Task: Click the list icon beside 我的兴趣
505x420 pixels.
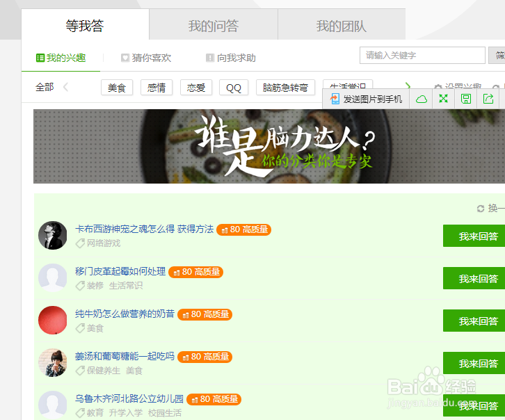Action: point(40,58)
